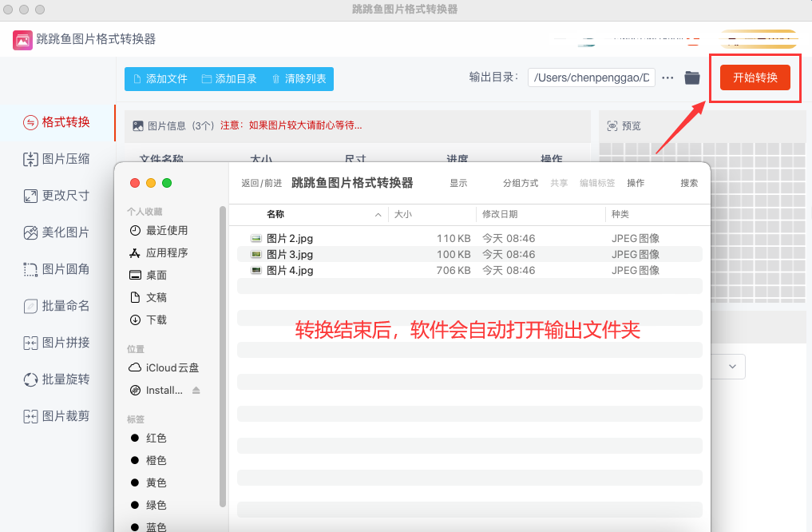This screenshot has height=532, width=812.
Task: Click 添加文件 to add files
Action: tap(160, 79)
